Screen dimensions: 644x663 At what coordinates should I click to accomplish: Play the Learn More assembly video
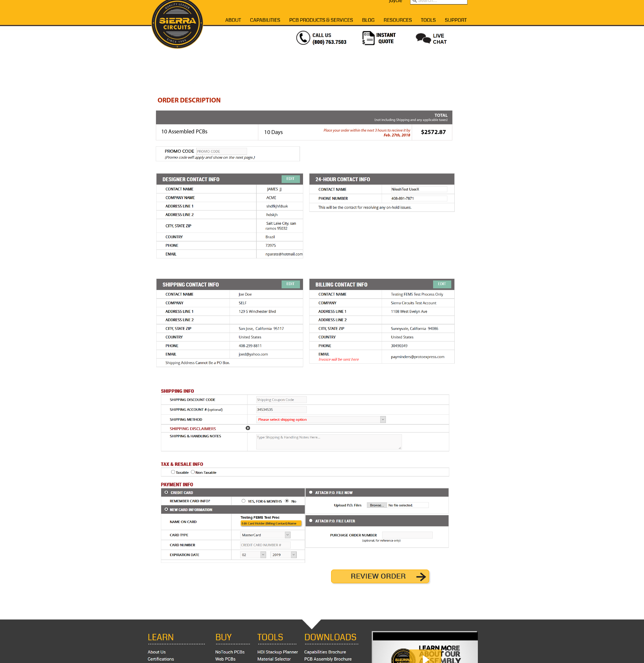tap(425, 658)
